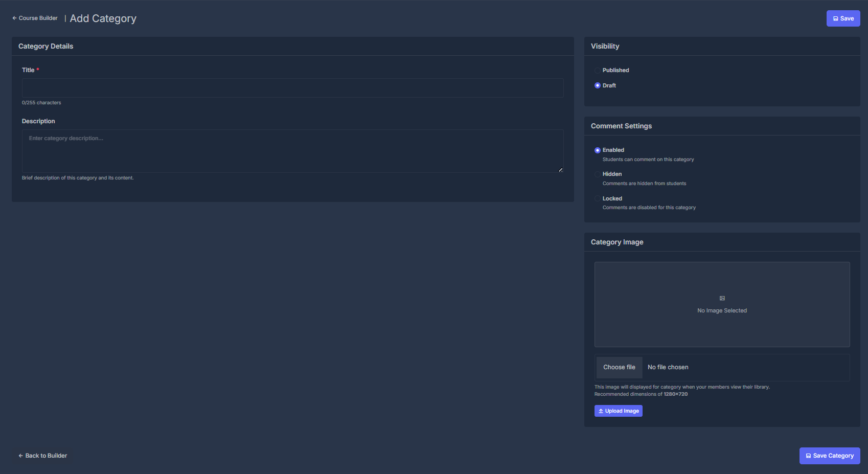Click the left arrow on Back to Builder

coord(20,456)
